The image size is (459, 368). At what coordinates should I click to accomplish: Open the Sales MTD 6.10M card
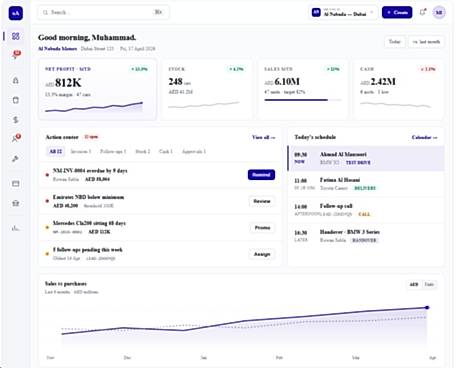click(x=303, y=89)
